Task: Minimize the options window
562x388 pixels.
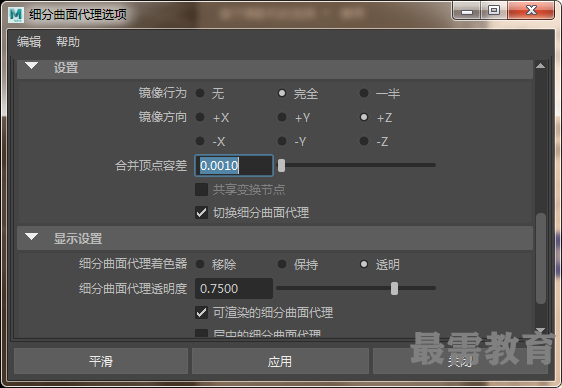Action: click(467, 11)
